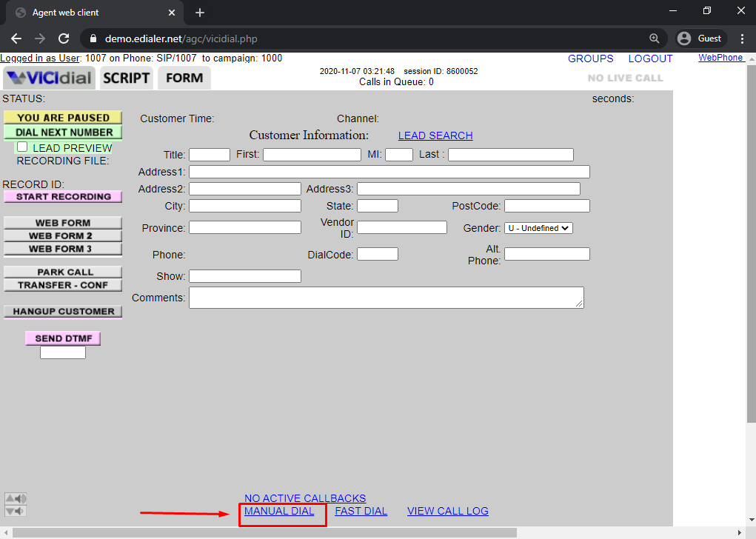
Task: Open WEB FORM 2 button
Action: (63, 235)
